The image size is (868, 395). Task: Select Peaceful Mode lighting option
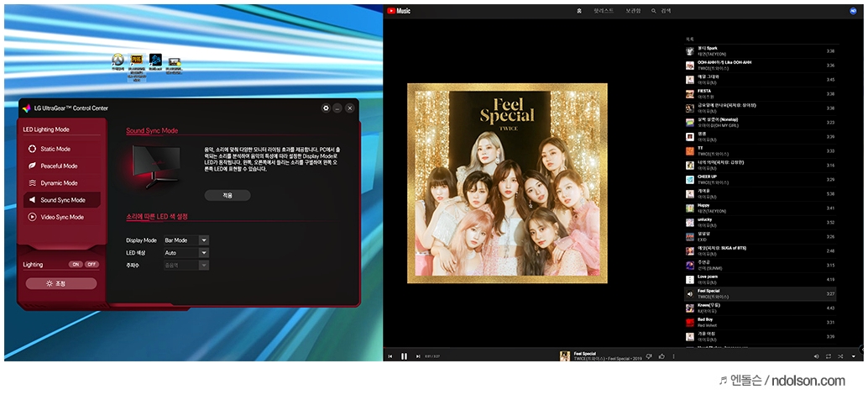tap(61, 166)
